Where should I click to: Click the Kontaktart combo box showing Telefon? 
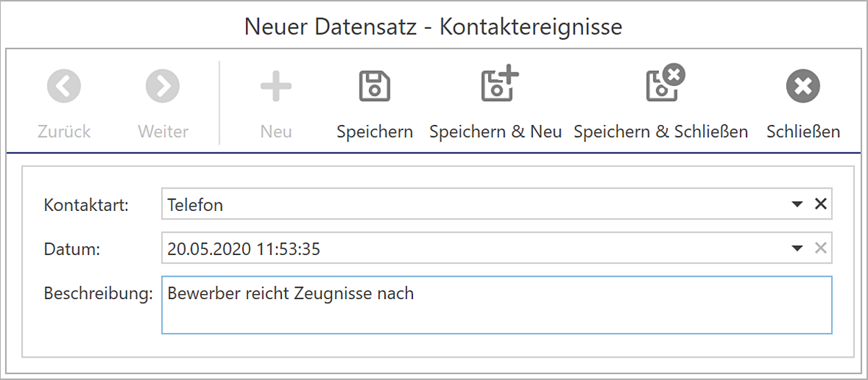pyautogui.click(x=497, y=204)
